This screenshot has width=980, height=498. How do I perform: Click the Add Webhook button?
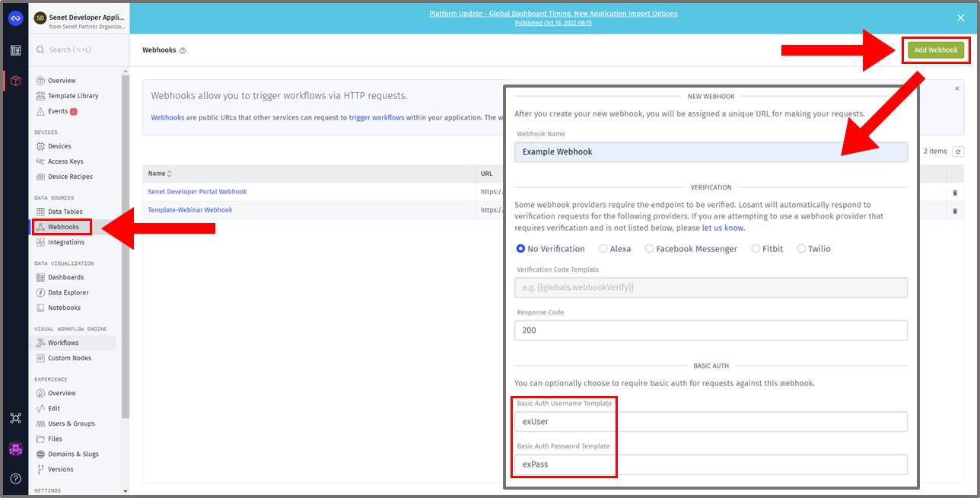(x=936, y=50)
